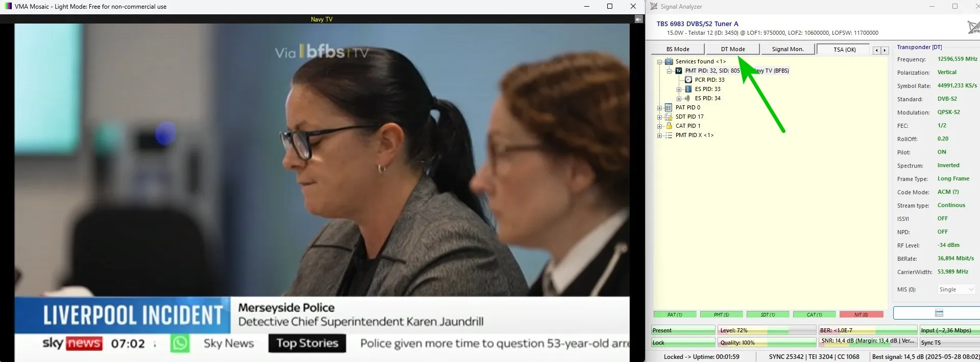Switch to the Signal Mon. tab
The width and height of the screenshot is (980, 362).
click(787, 49)
